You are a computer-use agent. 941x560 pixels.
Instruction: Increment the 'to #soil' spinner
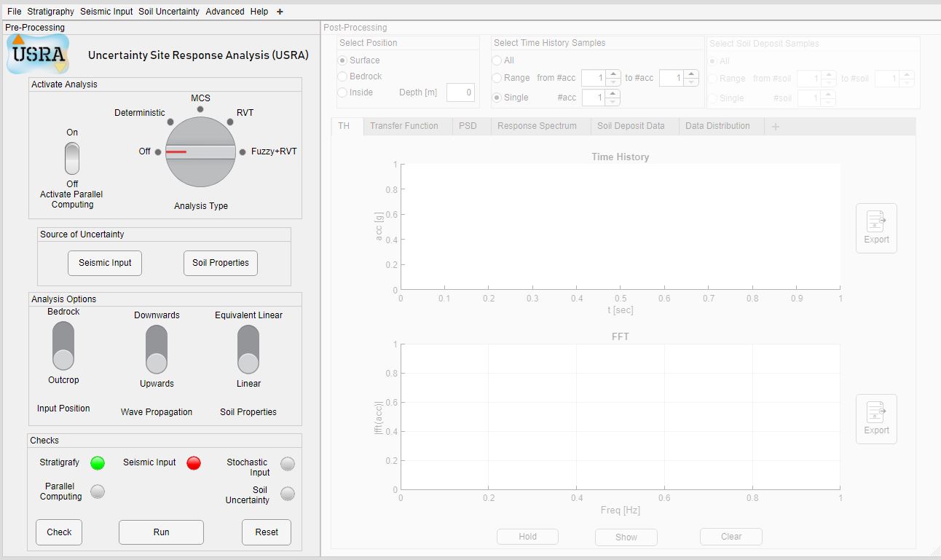pyautogui.click(x=906, y=74)
